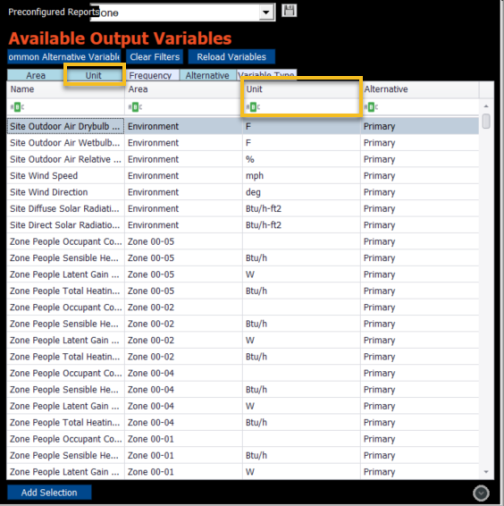Click the % unit cell for Relative Humidity
The height and width of the screenshot is (506, 504).
click(x=301, y=159)
